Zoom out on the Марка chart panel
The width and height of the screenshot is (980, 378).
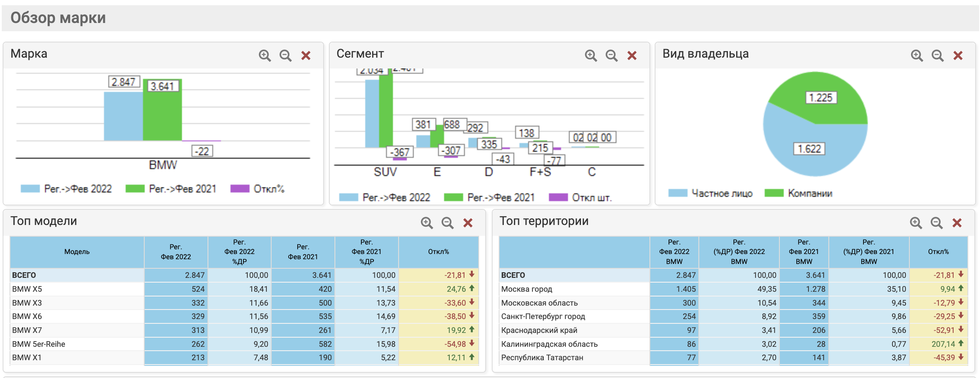point(285,55)
